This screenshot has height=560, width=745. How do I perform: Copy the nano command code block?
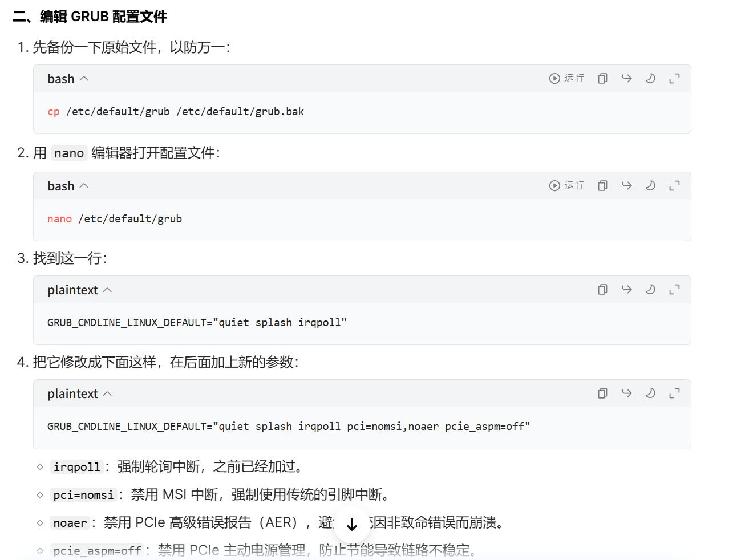pyautogui.click(x=602, y=185)
